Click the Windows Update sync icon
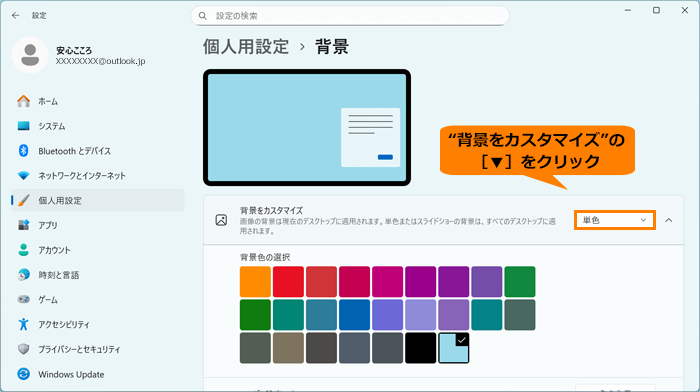Screen dimensions: 700x392 [24, 374]
